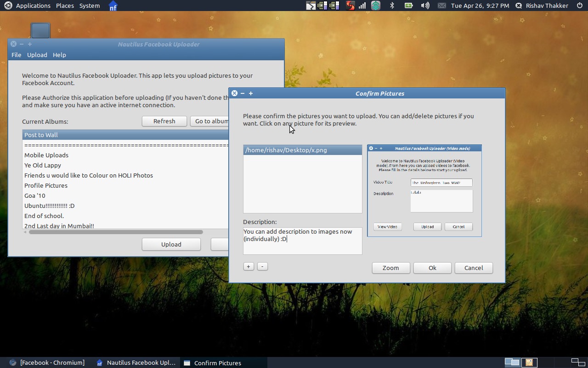The width and height of the screenshot is (588, 368).
Task: Minimize the Confirm Pictures dialog
Action: (x=243, y=93)
